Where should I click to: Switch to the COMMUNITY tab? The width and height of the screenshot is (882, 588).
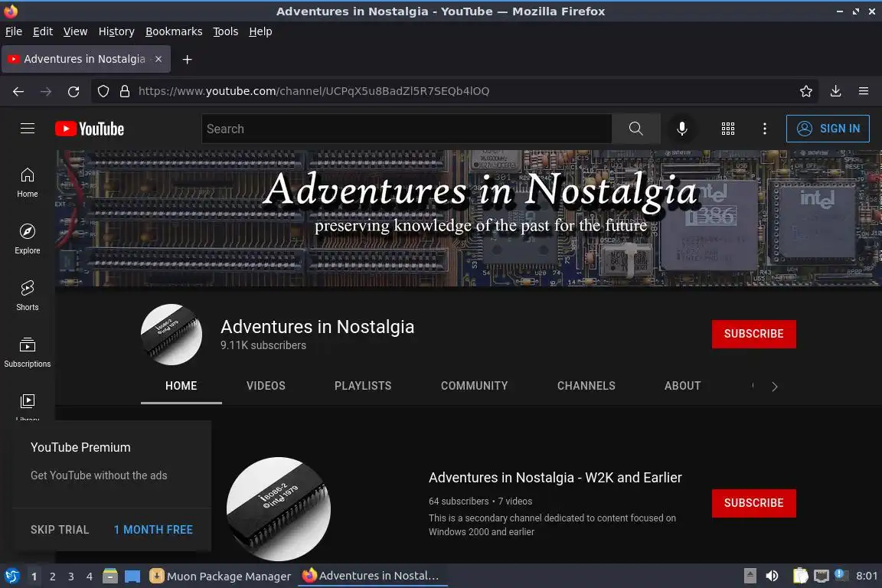coord(474,386)
